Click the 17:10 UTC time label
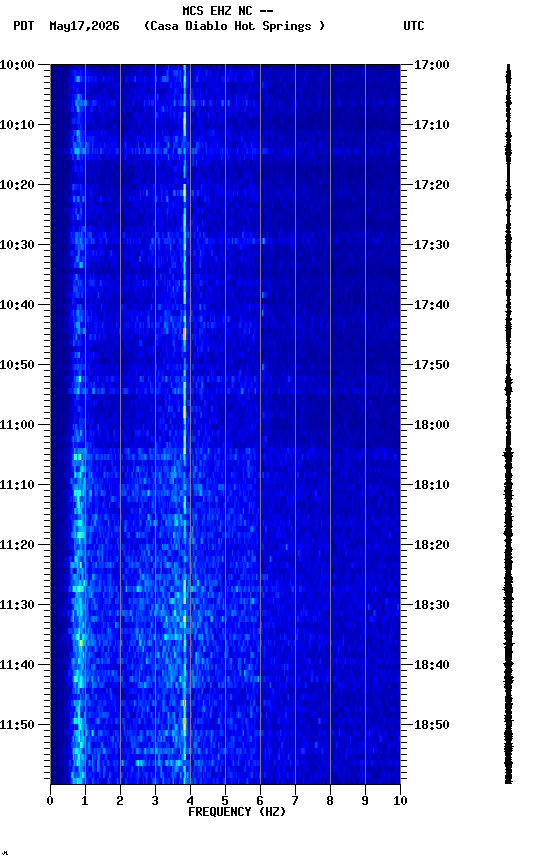The width and height of the screenshot is (552, 864). pos(432,125)
